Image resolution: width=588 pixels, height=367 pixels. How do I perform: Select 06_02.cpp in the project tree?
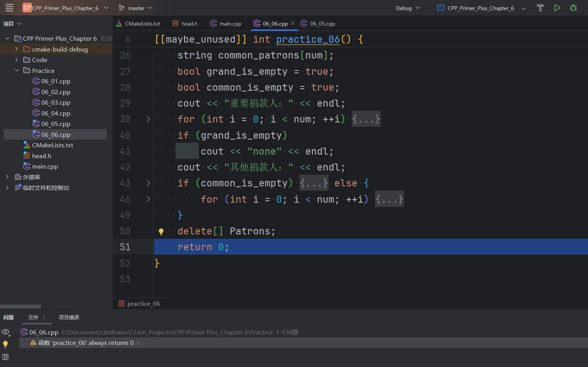[56, 92]
